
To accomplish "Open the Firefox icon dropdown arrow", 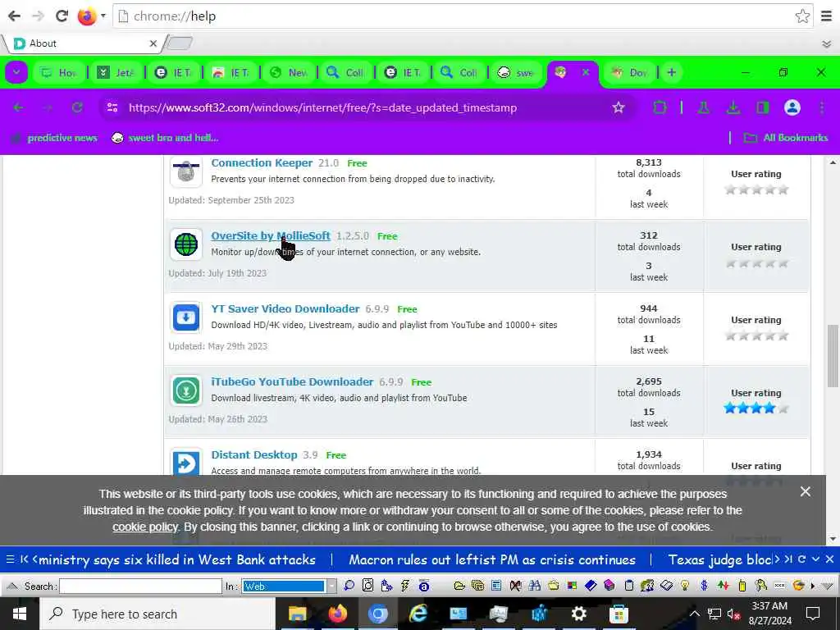I will click(103, 16).
